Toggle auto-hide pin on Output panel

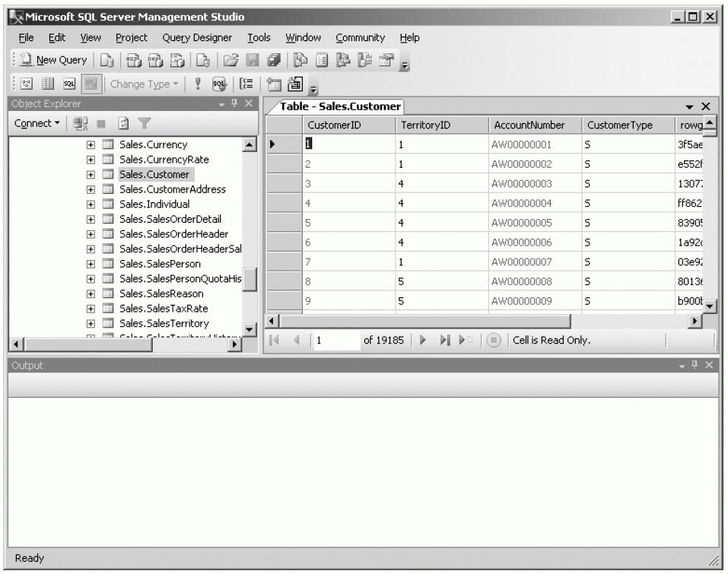point(695,365)
